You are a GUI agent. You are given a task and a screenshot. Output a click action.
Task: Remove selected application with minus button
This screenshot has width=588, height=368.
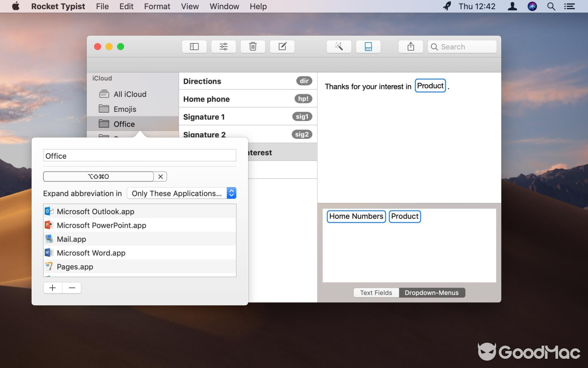point(72,287)
